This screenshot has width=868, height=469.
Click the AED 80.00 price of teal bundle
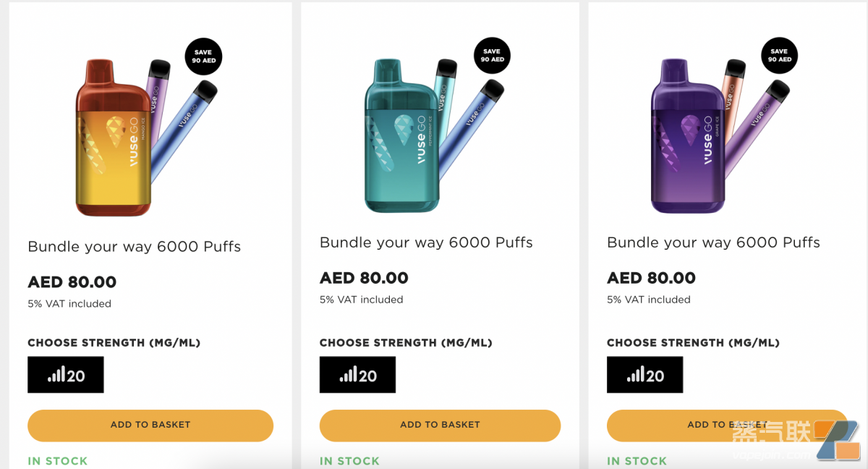tap(364, 278)
